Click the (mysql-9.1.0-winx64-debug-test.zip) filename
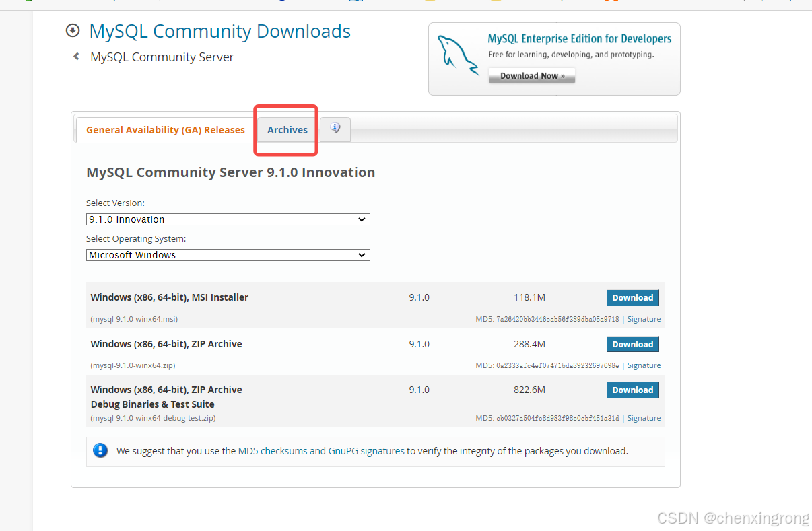812x531 pixels. pyautogui.click(x=153, y=418)
